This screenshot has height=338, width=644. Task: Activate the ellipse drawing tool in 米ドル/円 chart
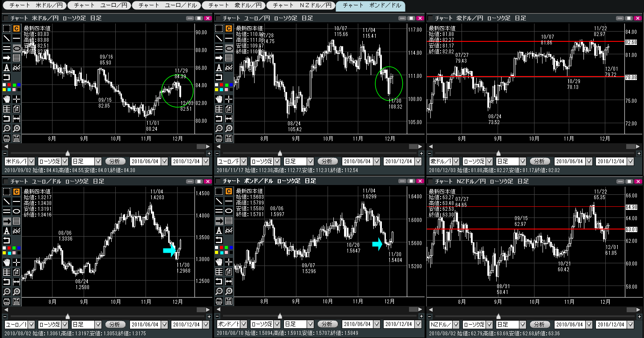click(x=16, y=48)
